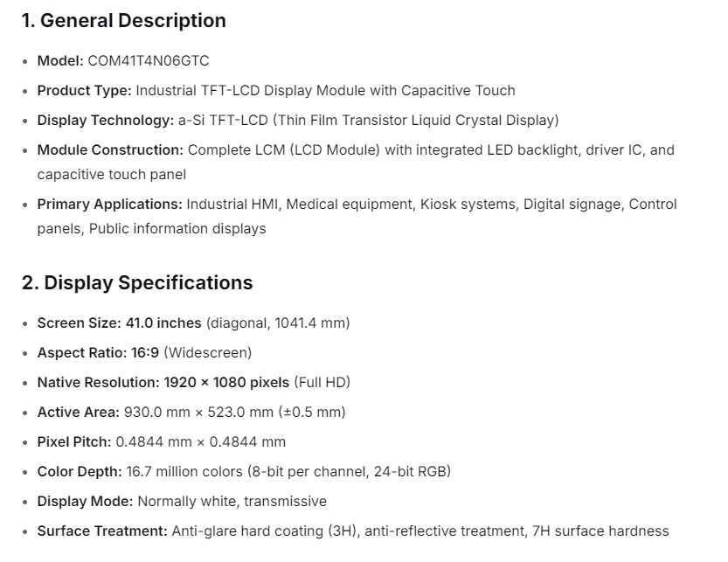Click the "(diagonal, 1041.4 mm)" text
This screenshot has width=728, height=562.
pos(278,323)
